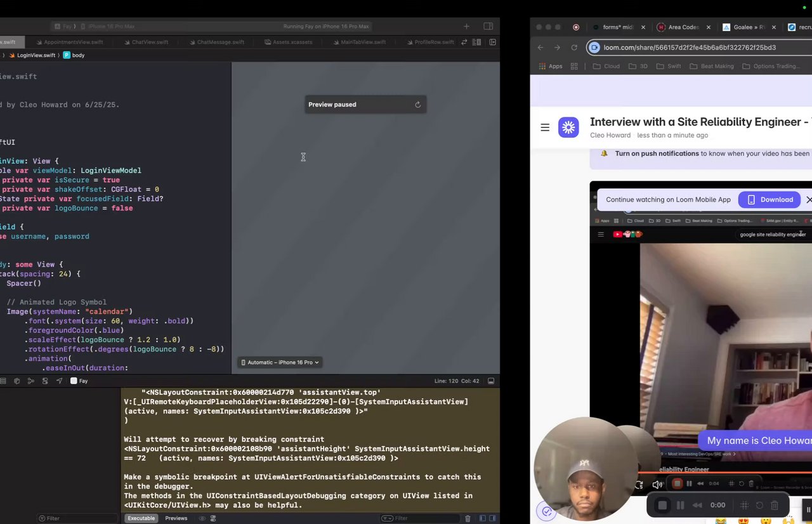
Task: Open the 3D bookmarks folder
Action: [638, 66]
